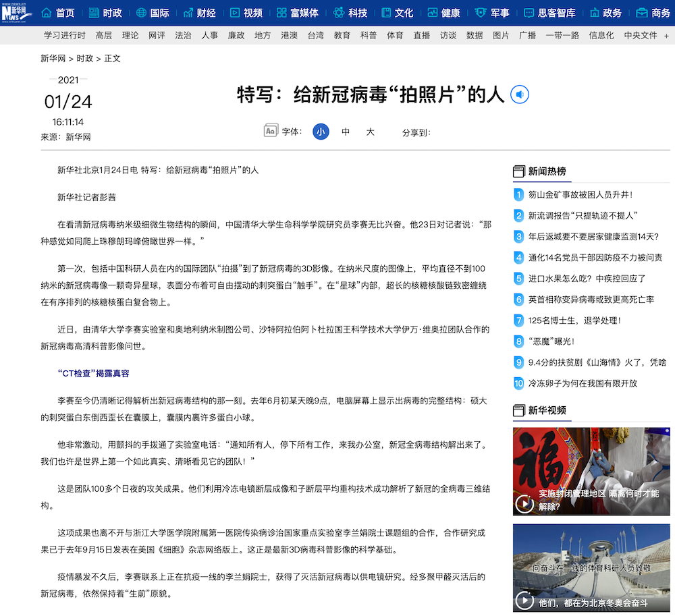The width and height of the screenshot is (675, 616).
Task: Open 中央文件 in sub navigation
Action: tap(641, 35)
